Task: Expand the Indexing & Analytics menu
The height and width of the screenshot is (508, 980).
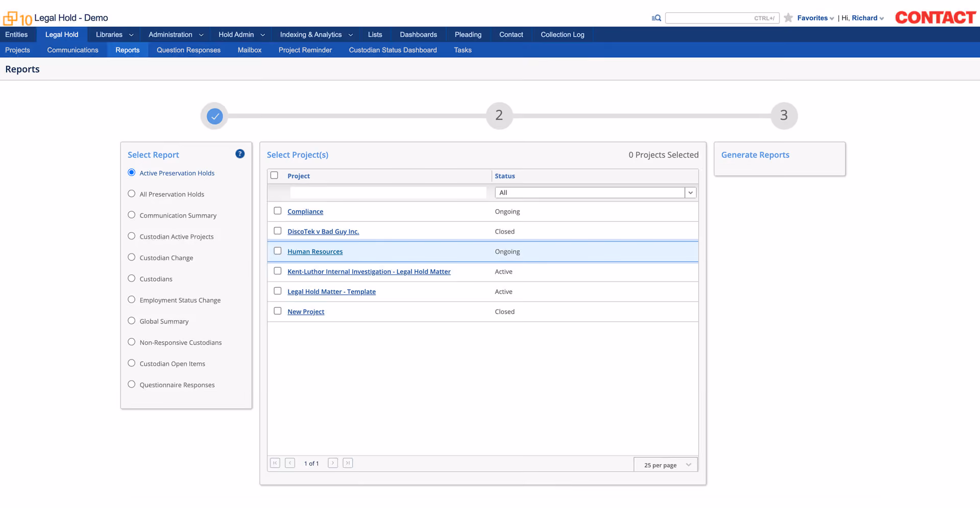Action: [x=316, y=35]
